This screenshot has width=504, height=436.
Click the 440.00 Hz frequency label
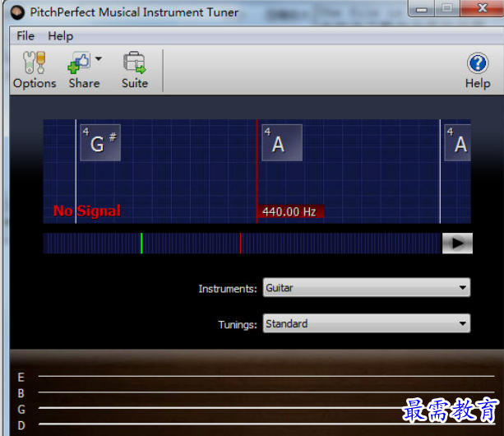coord(289,211)
